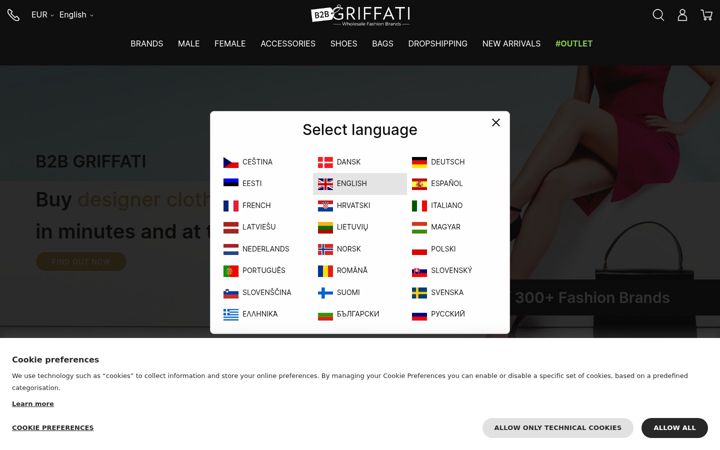
Task: Open the EUR currency dropdown
Action: click(42, 15)
